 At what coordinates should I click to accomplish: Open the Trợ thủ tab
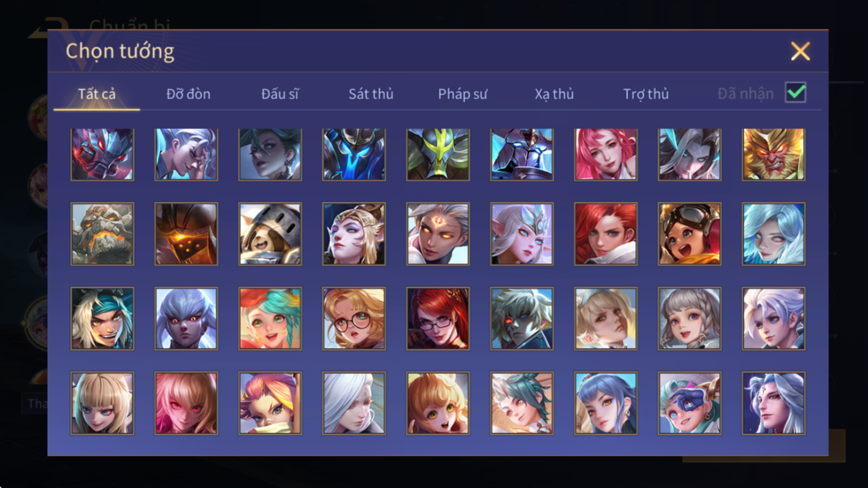point(646,94)
